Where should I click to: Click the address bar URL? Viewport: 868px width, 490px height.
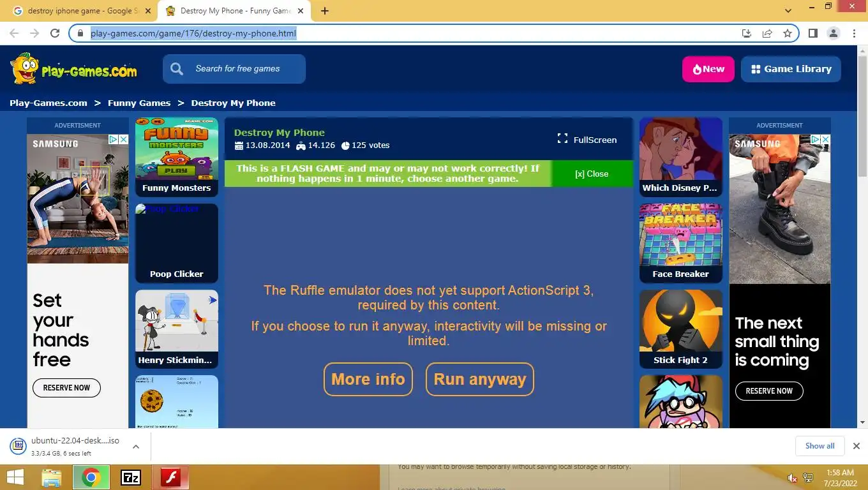click(x=193, y=33)
